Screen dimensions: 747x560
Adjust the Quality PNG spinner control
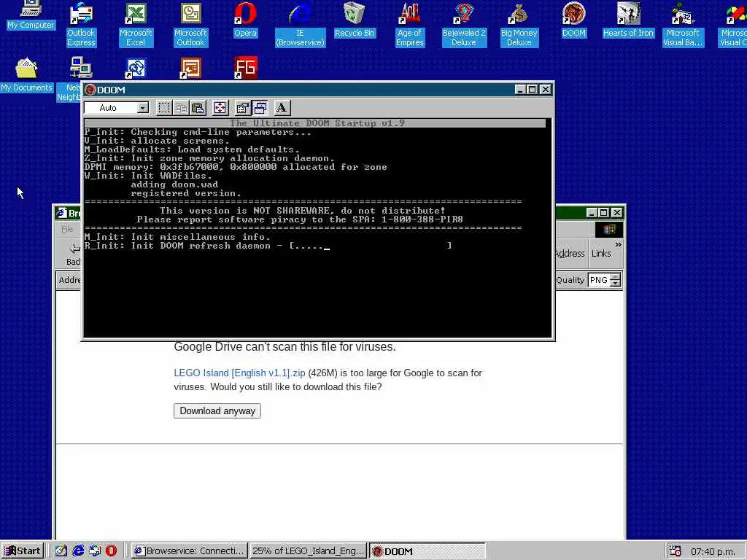(616, 280)
